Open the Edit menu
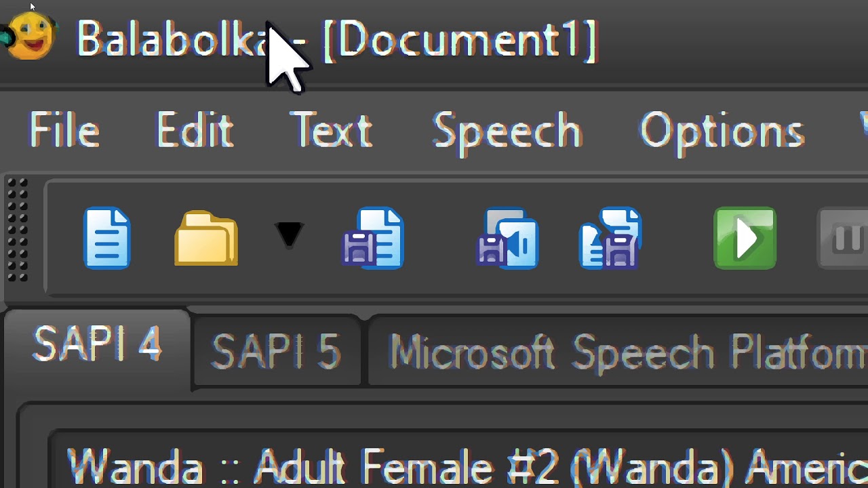The width and height of the screenshot is (868, 488). (x=195, y=130)
